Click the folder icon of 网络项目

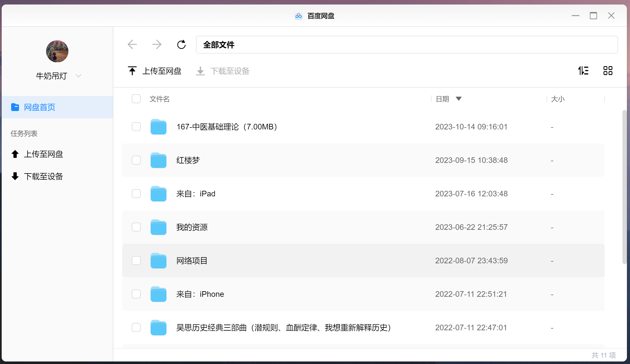(159, 261)
